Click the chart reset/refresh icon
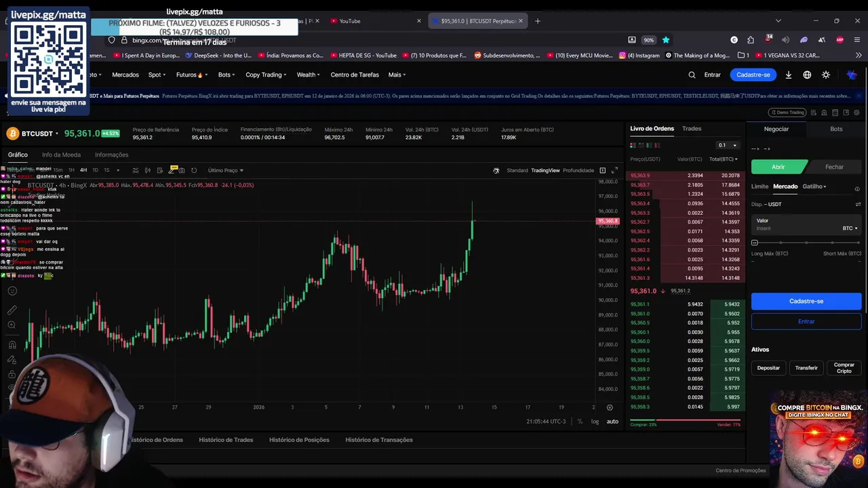The height and width of the screenshot is (488, 868). tap(194, 170)
